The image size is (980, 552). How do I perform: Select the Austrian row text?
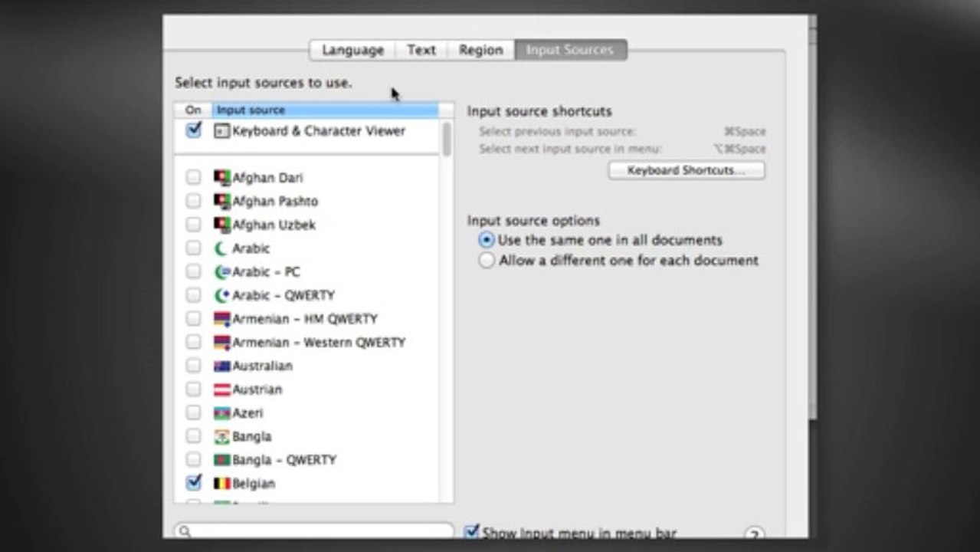coord(257,389)
